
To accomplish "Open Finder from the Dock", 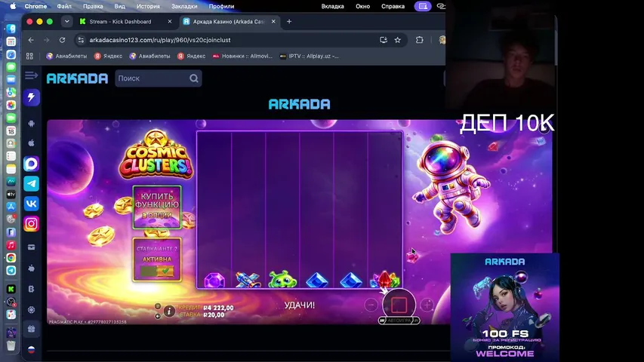I will pos(11,29).
